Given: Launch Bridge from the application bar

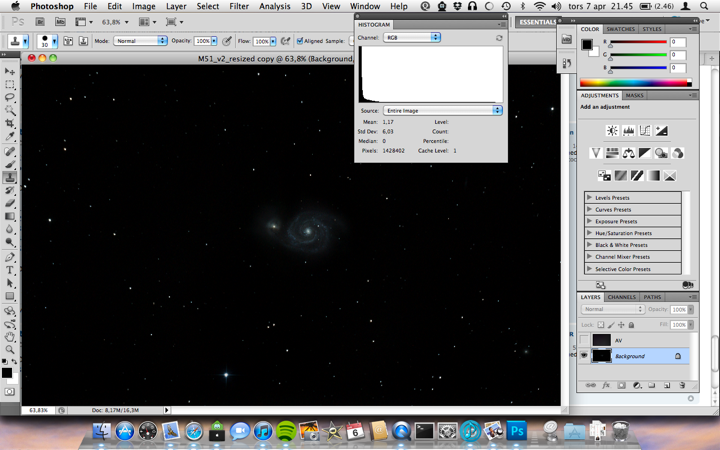Looking at the screenshot, I should pos(40,22).
